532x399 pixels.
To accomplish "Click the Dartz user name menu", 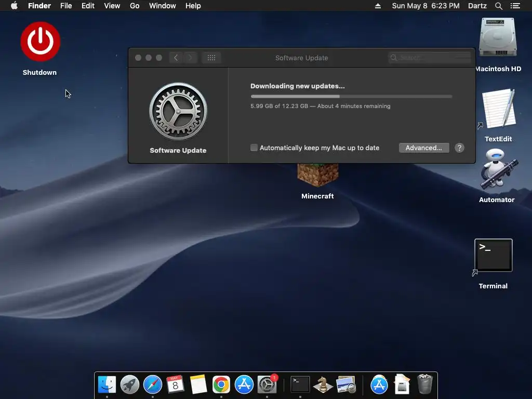I will (x=477, y=6).
